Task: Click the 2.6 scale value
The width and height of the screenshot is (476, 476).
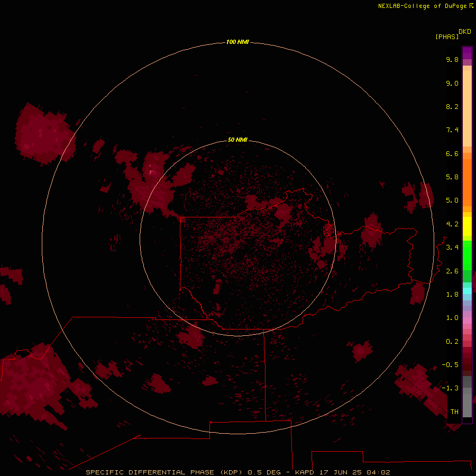Action: [452, 271]
